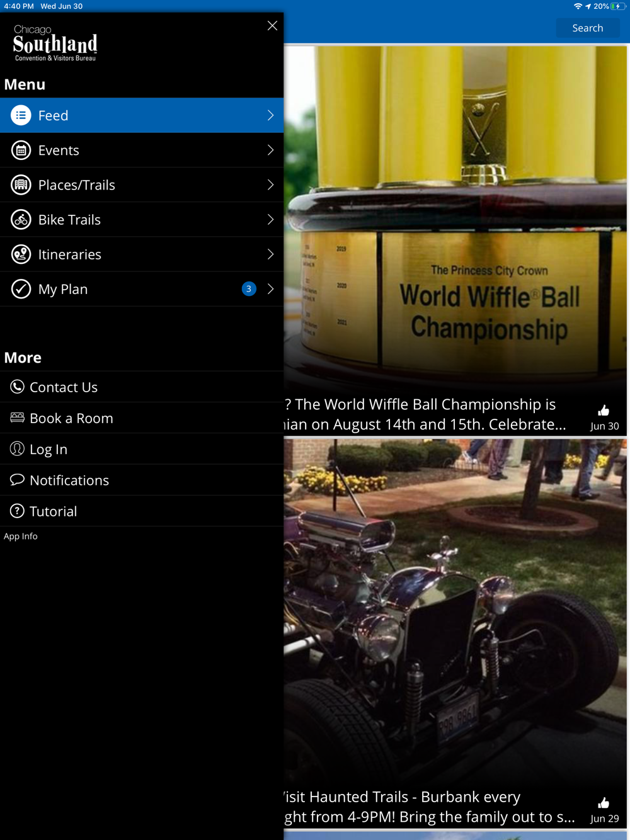Image resolution: width=630 pixels, height=840 pixels.
Task: Click the Chicago Southland logo
Action: click(55, 43)
